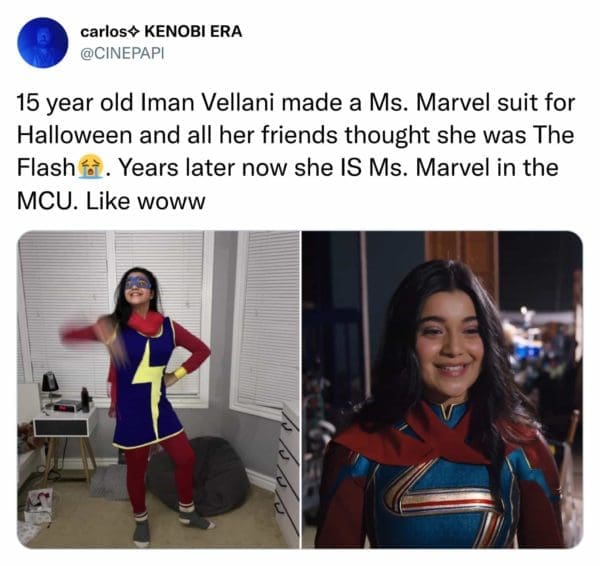
Task: Open the blue profile avatar of carlos
Action: click(x=42, y=42)
